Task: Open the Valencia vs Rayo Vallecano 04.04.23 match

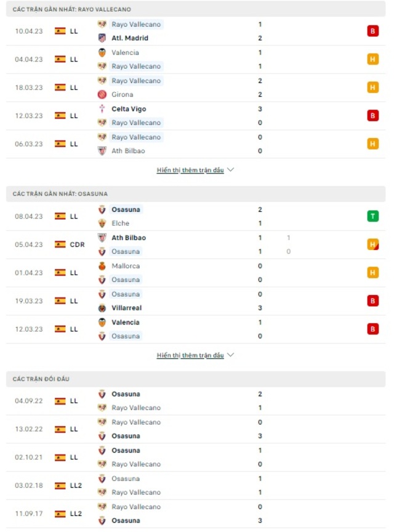Action: pos(196,59)
